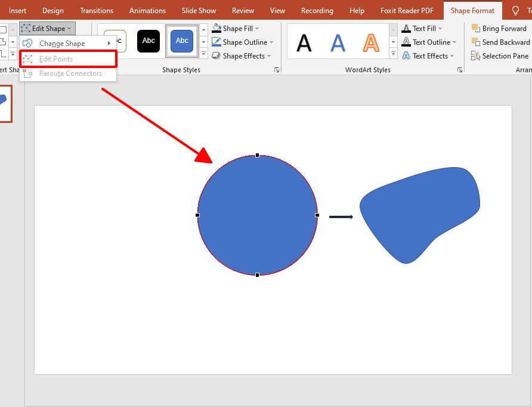Screen dimensions: 532x407
Task: Switch to the Design ribbon tab
Action: pyautogui.click(x=52, y=10)
